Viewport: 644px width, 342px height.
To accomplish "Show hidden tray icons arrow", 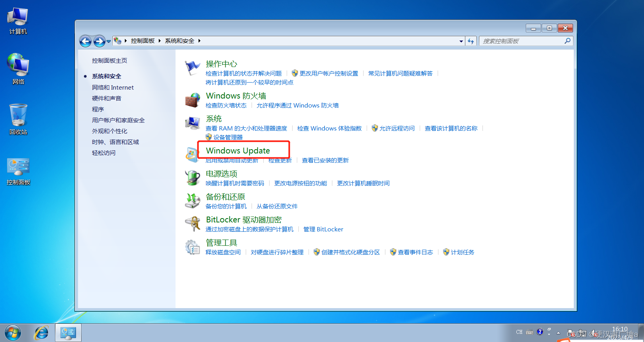I will [558, 333].
